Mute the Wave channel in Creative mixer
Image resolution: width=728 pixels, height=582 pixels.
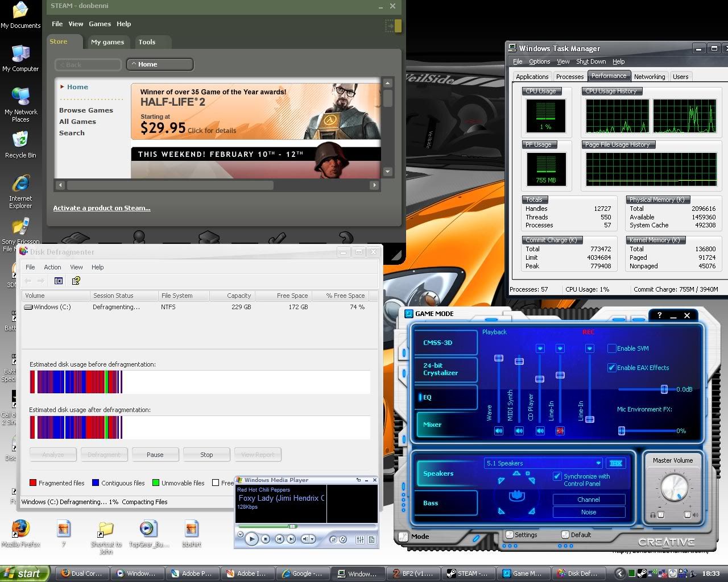click(499, 431)
